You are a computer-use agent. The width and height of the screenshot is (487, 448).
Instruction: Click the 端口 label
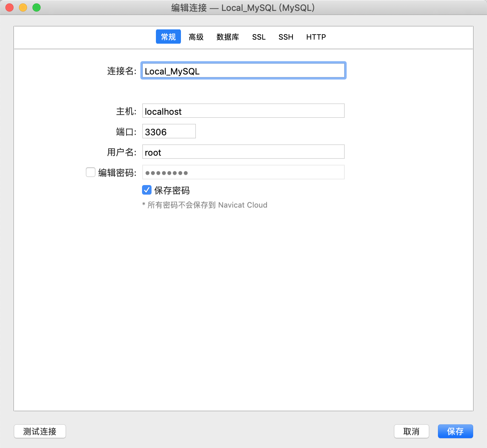(126, 132)
